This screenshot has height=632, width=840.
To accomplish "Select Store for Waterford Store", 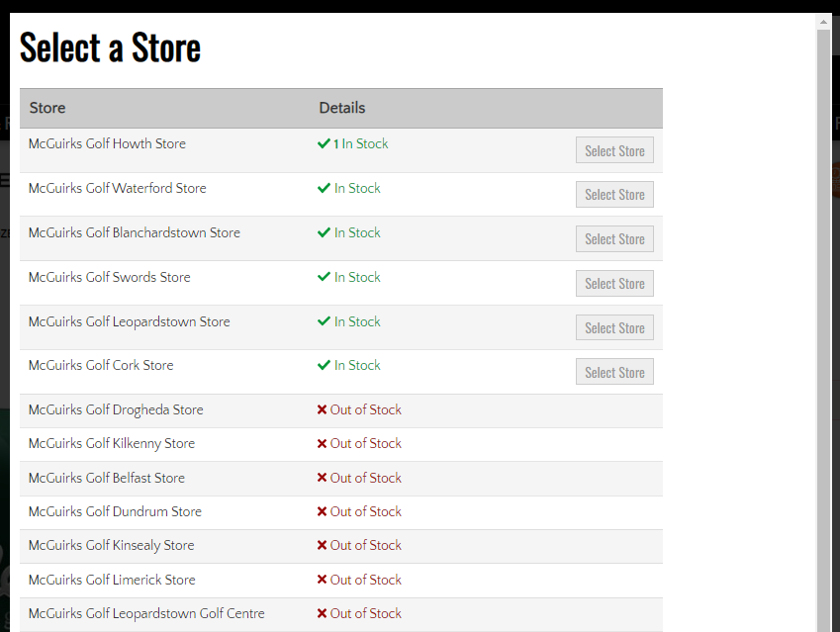I will [614, 195].
